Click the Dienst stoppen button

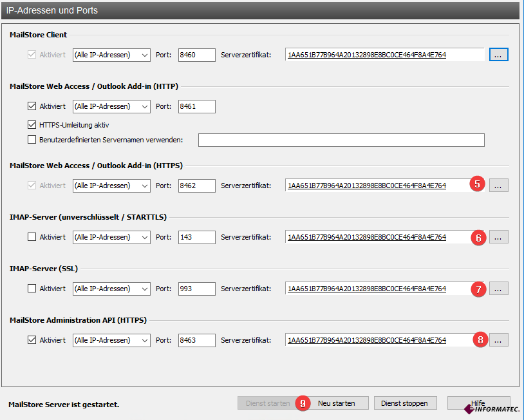click(x=405, y=403)
